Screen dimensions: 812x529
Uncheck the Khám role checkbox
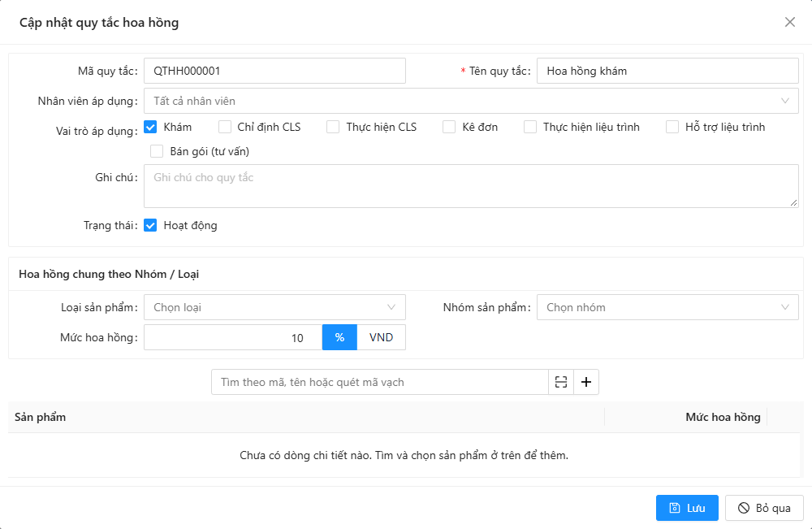(150, 127)
